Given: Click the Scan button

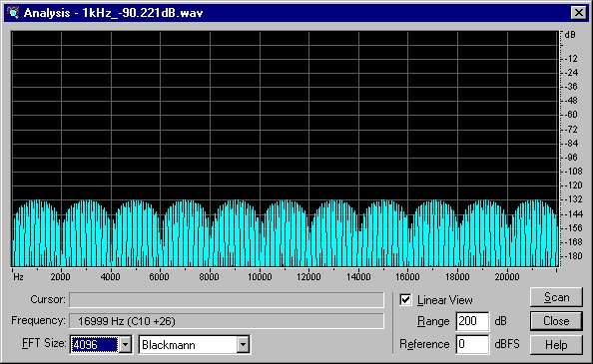Looking at the screenshot, I should (556, 297).
